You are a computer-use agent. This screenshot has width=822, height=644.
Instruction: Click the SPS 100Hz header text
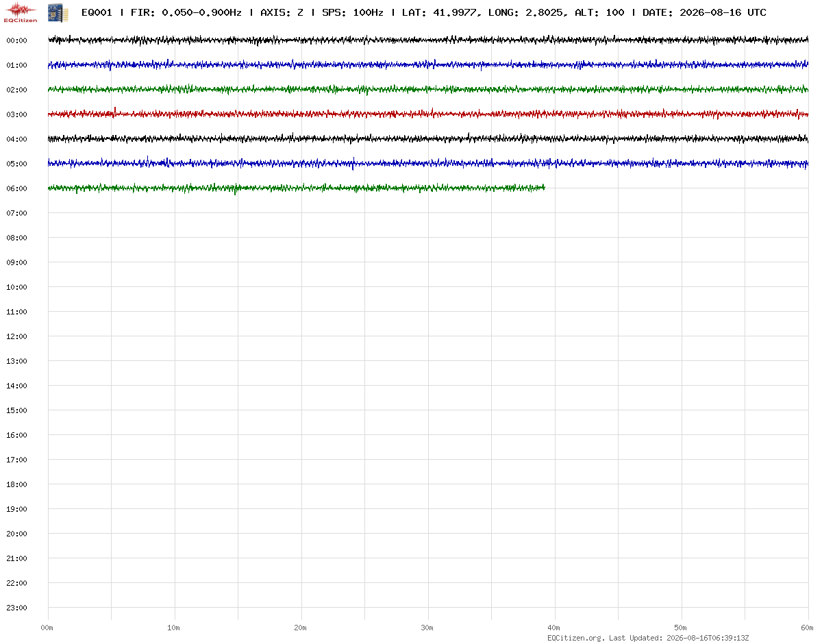[352, 12]
